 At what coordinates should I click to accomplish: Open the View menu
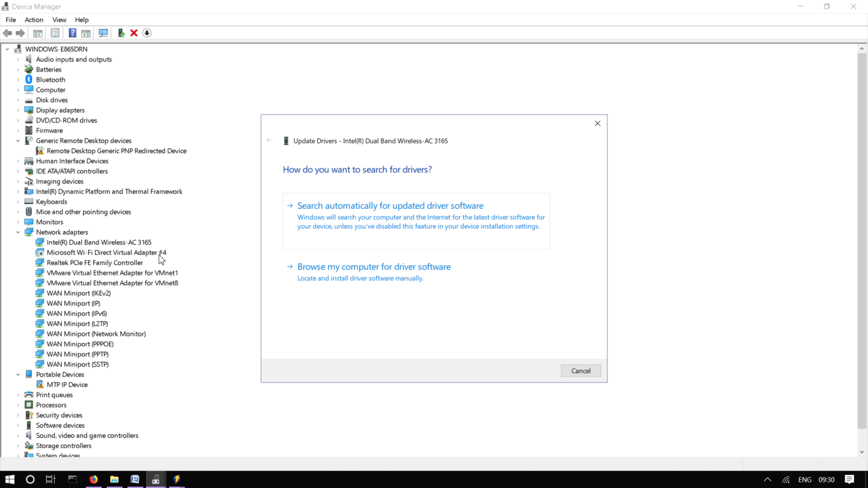pos(59,19)
